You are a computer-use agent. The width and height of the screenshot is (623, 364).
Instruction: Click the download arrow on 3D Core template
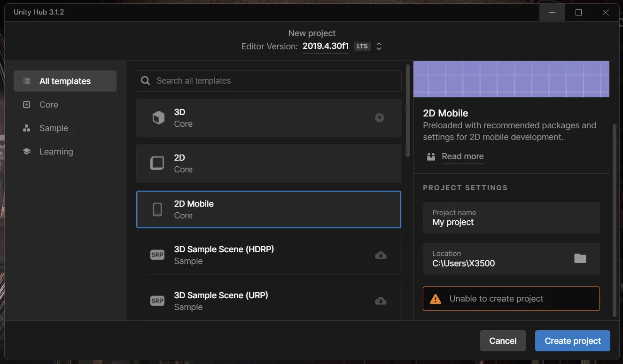379,117
